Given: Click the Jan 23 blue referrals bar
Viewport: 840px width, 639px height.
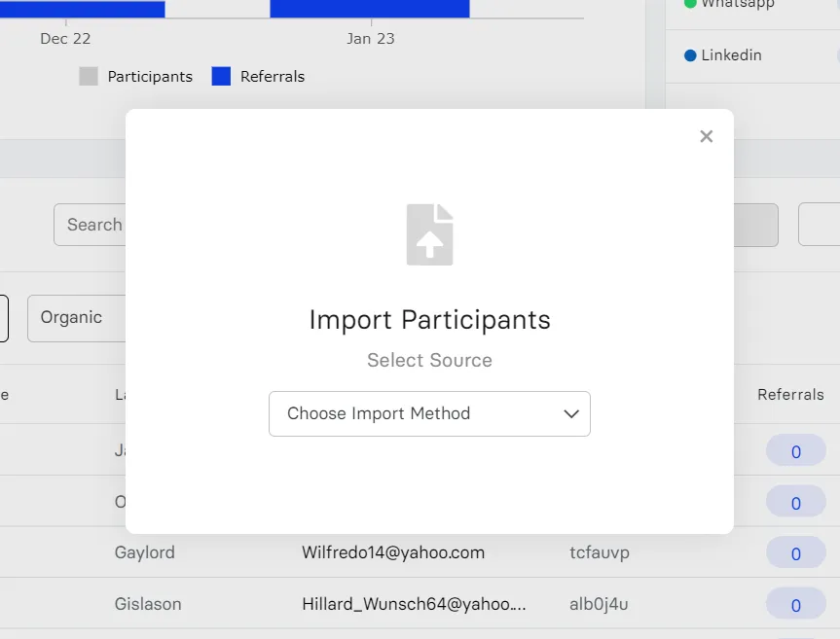Looking at the screenshot, I should click(x=370, y=9).
